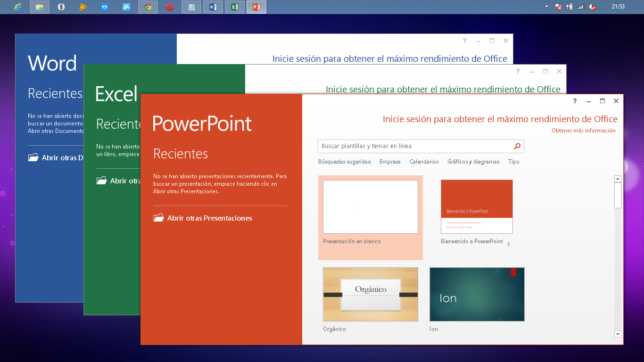The width and height of the screenshot is (644, 362).
Task: Click the template list scroll-down arrow
Action: click(x=618, y=334)
